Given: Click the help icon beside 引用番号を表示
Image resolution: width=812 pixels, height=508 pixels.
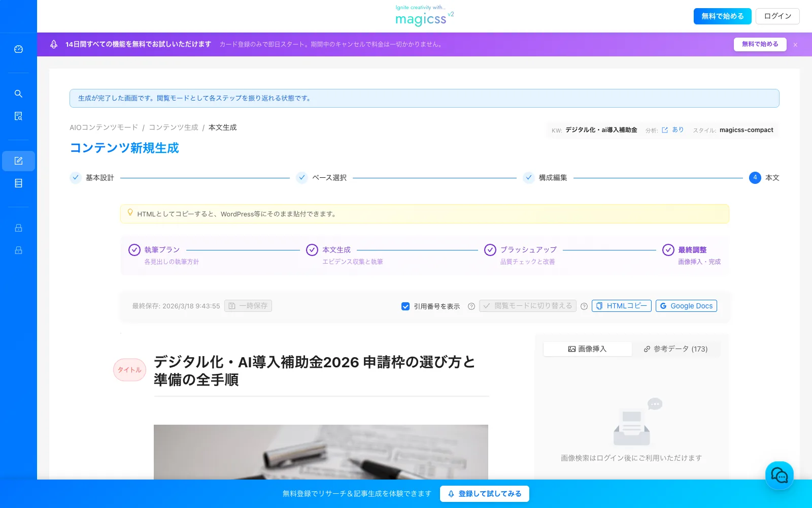Looking at the screenshot, I should click(x=471, y=306).
